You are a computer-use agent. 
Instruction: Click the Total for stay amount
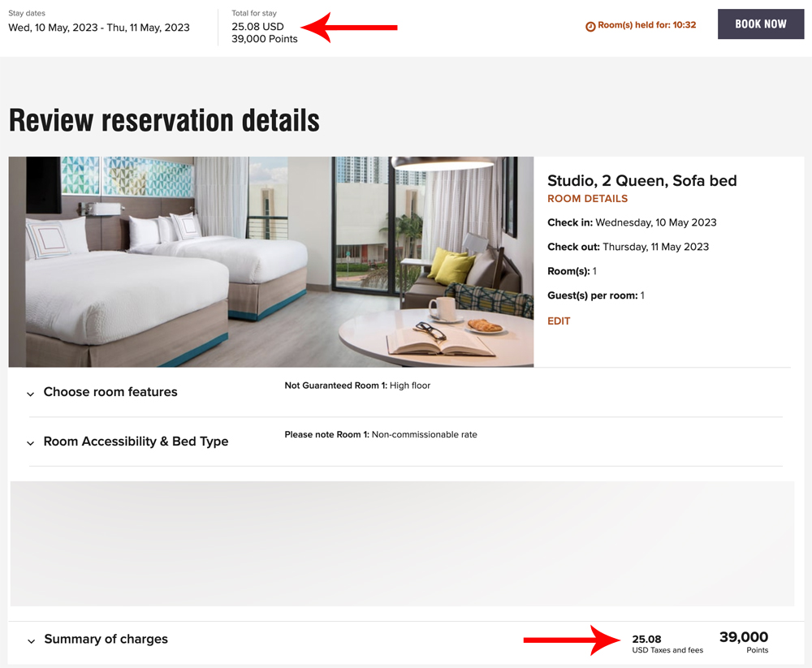point(264,32)
